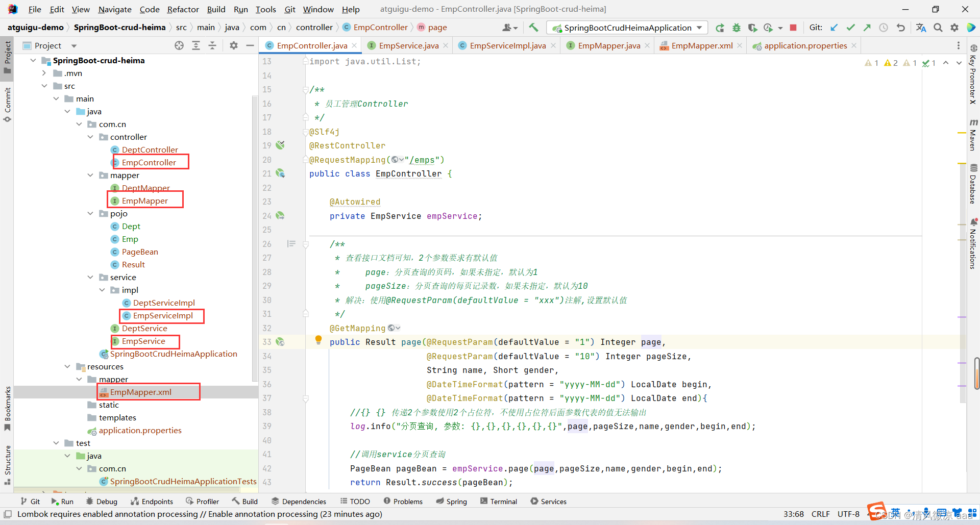Collapse the SpringBoot-crud-heima root node
Screen dimensions: 980x525
tap(33, 60)
